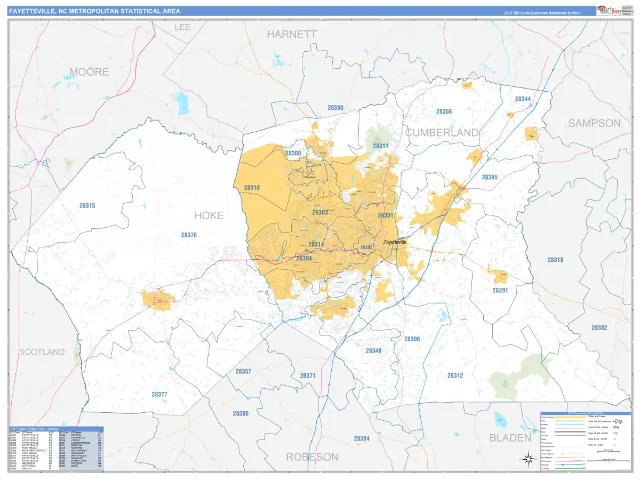
Task: Select the ROBESON county label
Action: (x=312, y=457)
